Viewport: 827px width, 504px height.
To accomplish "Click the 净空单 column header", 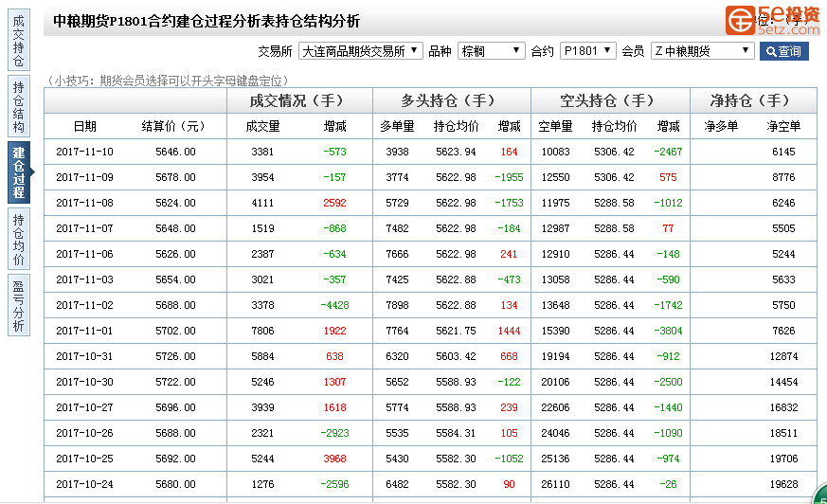I will pyautogui.click(x=783, y=127).
